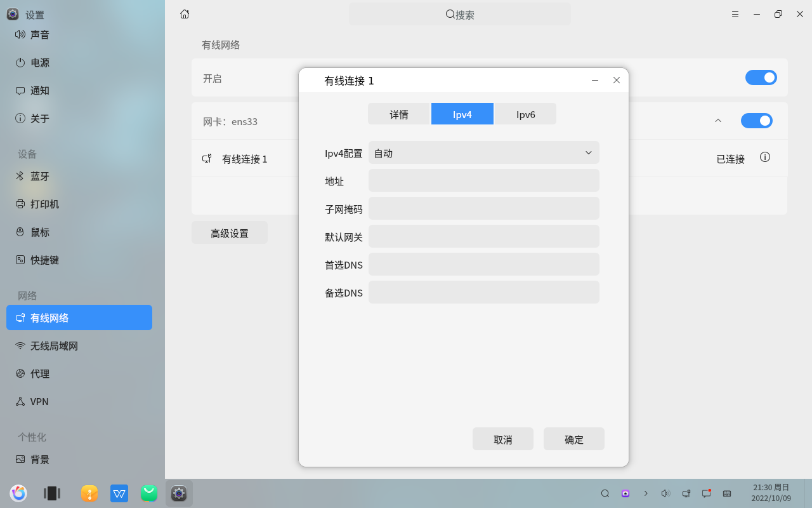The width and height of the screenshot is (812, 508).
Task: Click the home icon in settings header
Action: [x=185, y=14]
